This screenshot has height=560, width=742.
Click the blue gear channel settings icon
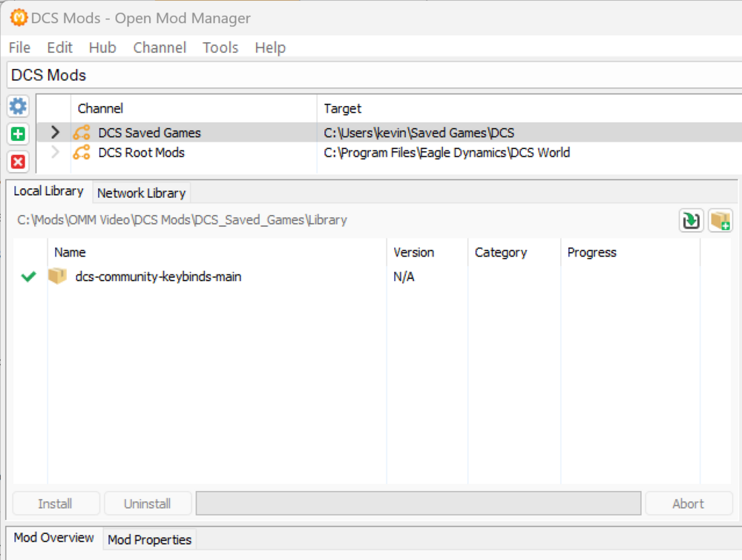[18, 107]
